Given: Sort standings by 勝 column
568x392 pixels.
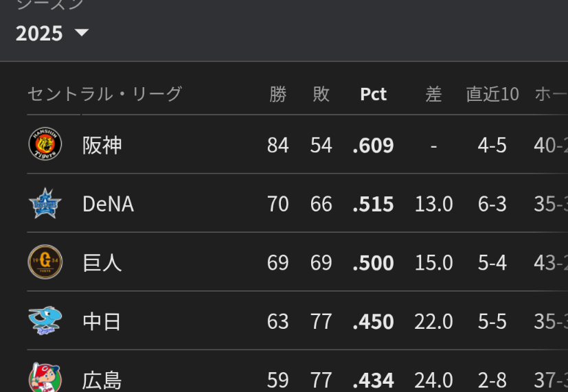Looking at the screenshot, I should pos(277,94).
